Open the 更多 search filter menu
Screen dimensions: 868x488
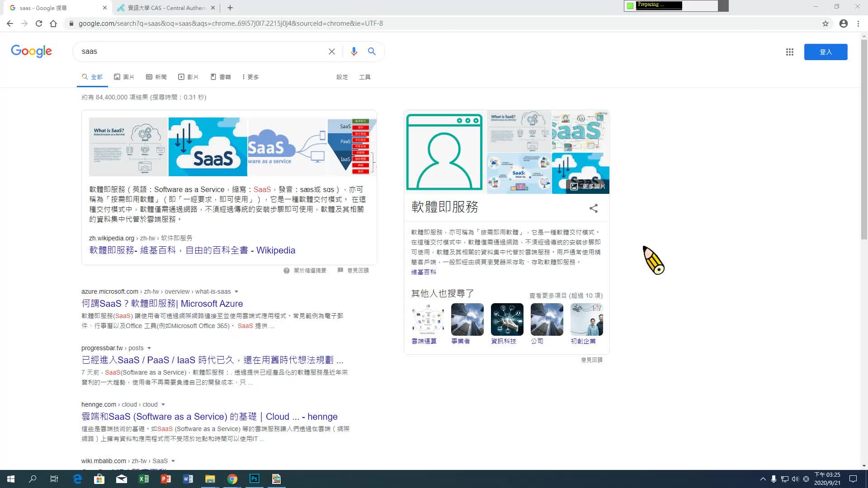tap(250, 77)
